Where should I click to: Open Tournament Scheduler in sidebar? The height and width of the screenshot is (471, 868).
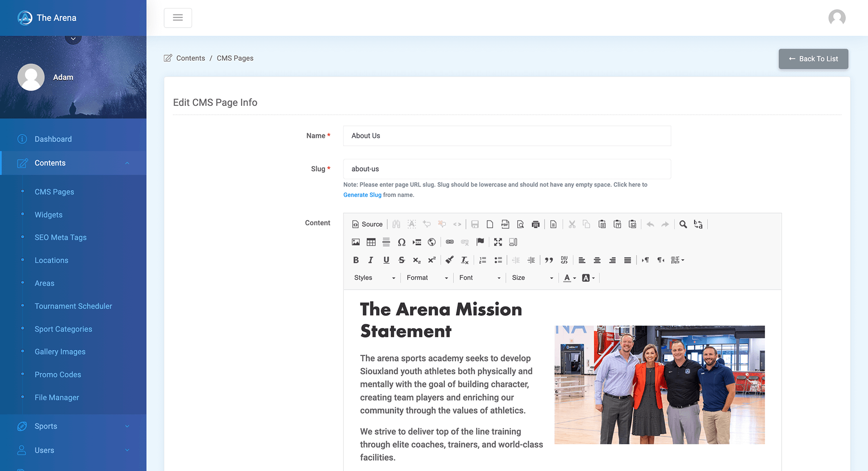point(73,306)
